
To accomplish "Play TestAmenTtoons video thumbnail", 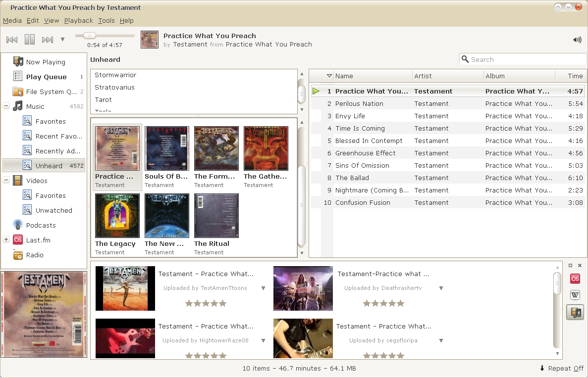I will tap(125, 288).
